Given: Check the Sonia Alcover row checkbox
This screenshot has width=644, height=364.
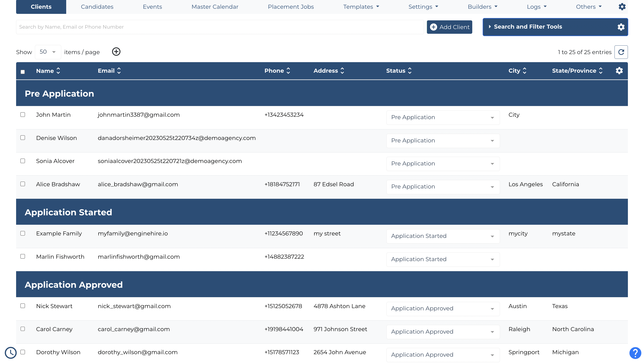Looking at the screenshot, I should (x=23, y=161).
